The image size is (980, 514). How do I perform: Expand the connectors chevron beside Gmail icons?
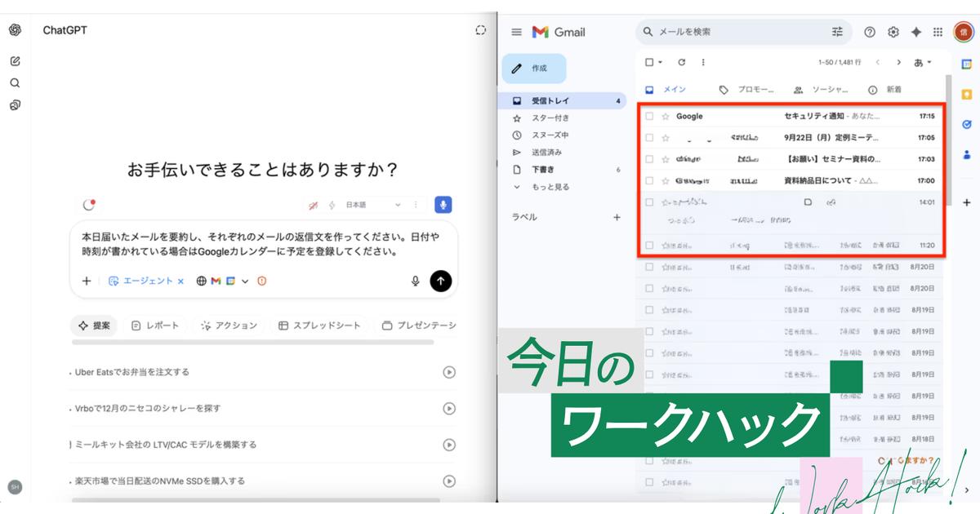coord(245,281)
